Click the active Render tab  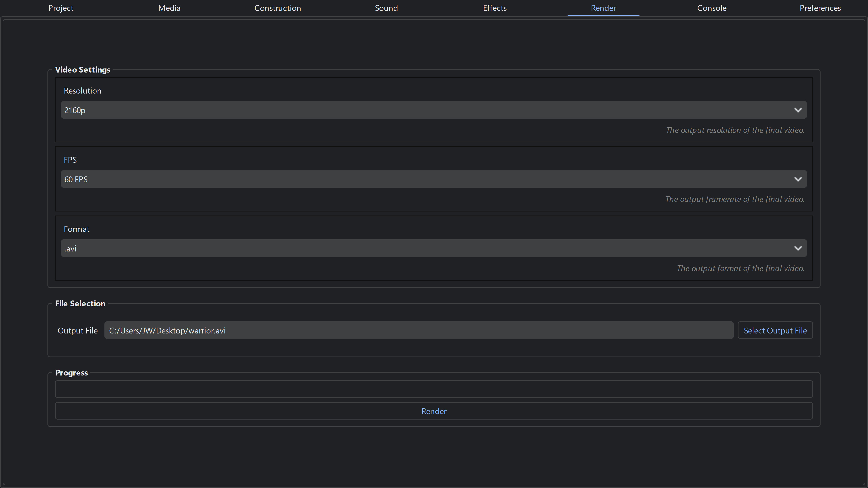[603, 8]
